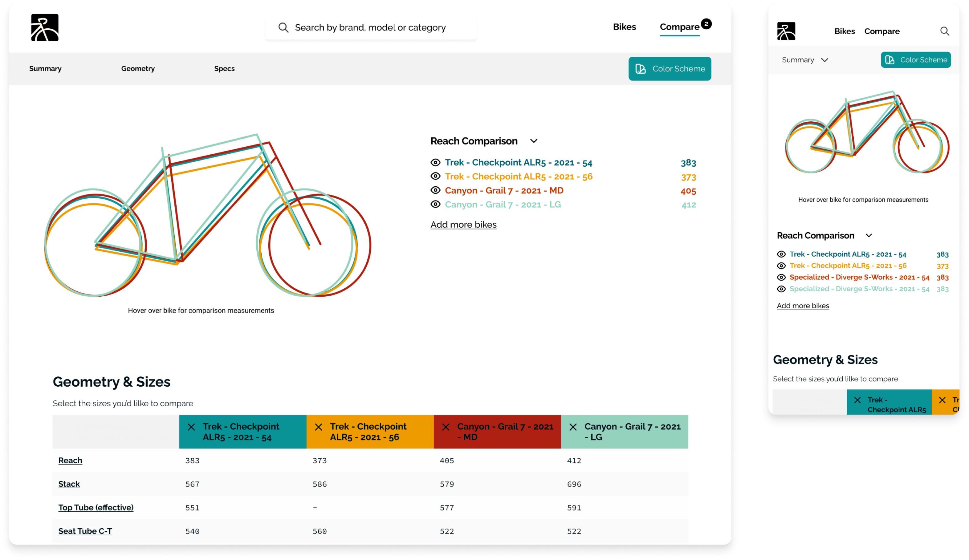Viewport: 969px width, 560px height.
Task: Click desktop Add more bikes link
Action: (463, 225)
